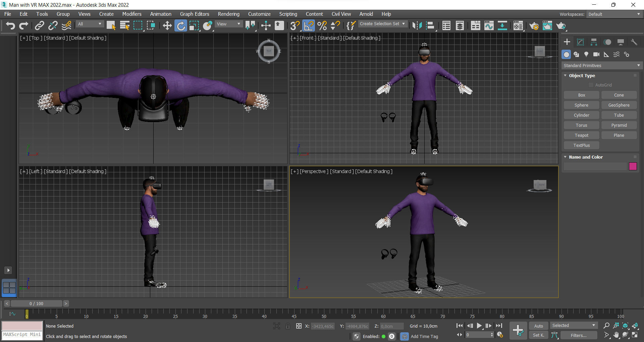Toggle Angle Snap on the toolbar
644x342 pixels.
tap(309, 26)
